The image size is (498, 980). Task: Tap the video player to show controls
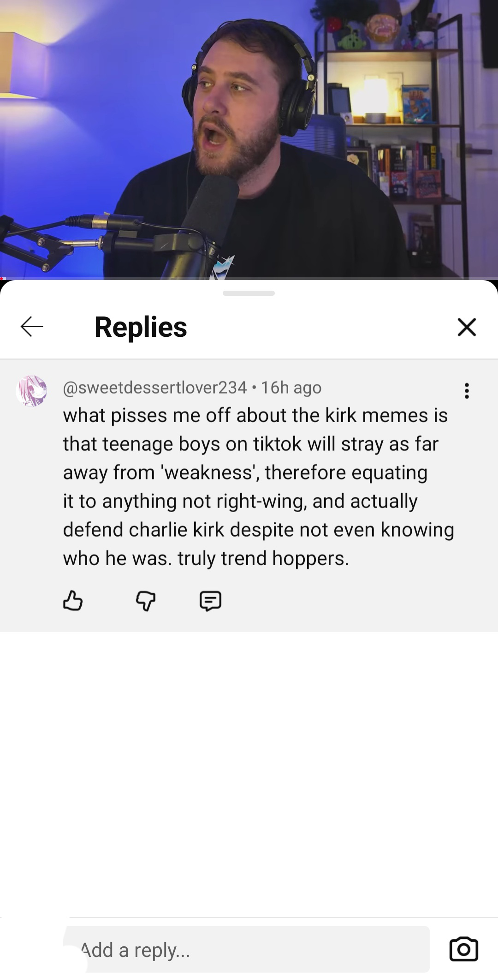pos(249,139)
